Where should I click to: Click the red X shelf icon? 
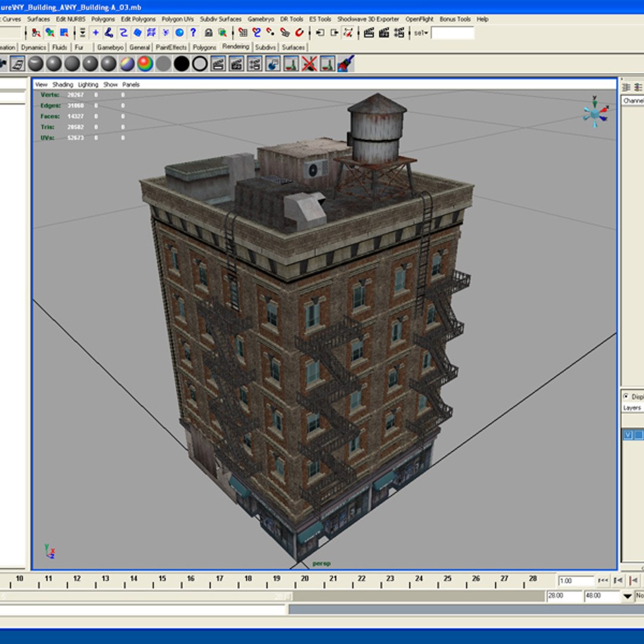(x=309, y=64)
